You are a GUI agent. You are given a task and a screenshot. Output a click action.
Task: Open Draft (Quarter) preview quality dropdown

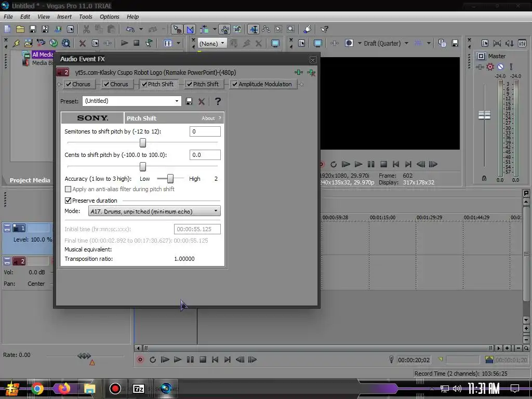tap(387, 43)
